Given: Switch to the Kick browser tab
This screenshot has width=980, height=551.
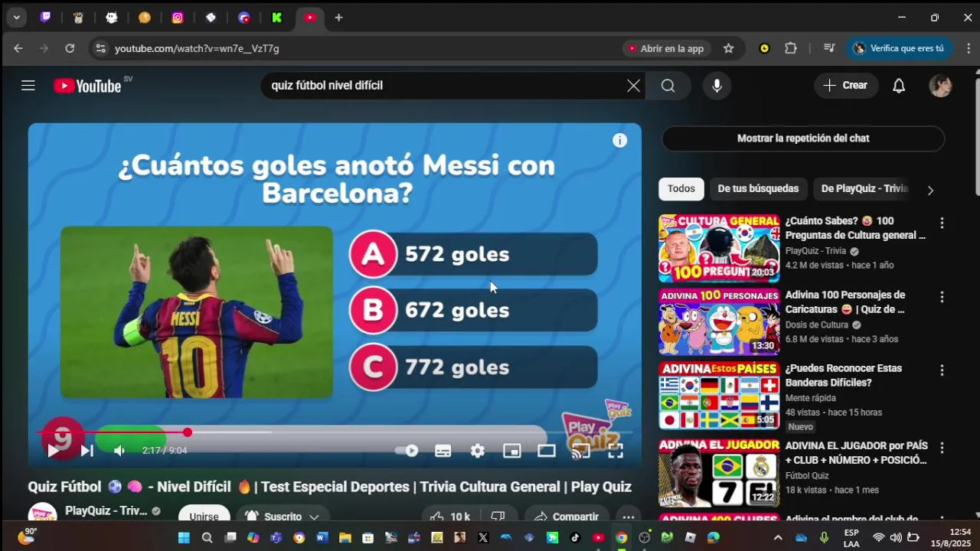Looking at the screenshot, I should point(276,18).
